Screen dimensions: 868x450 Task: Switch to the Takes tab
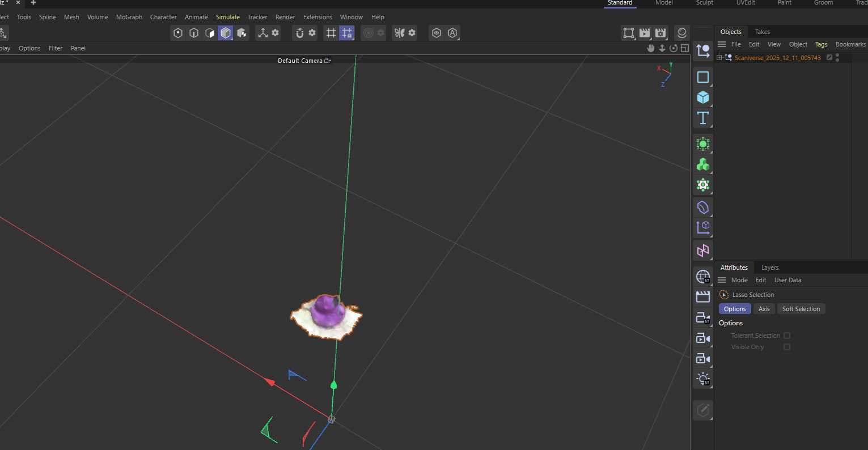coord(762,32)
